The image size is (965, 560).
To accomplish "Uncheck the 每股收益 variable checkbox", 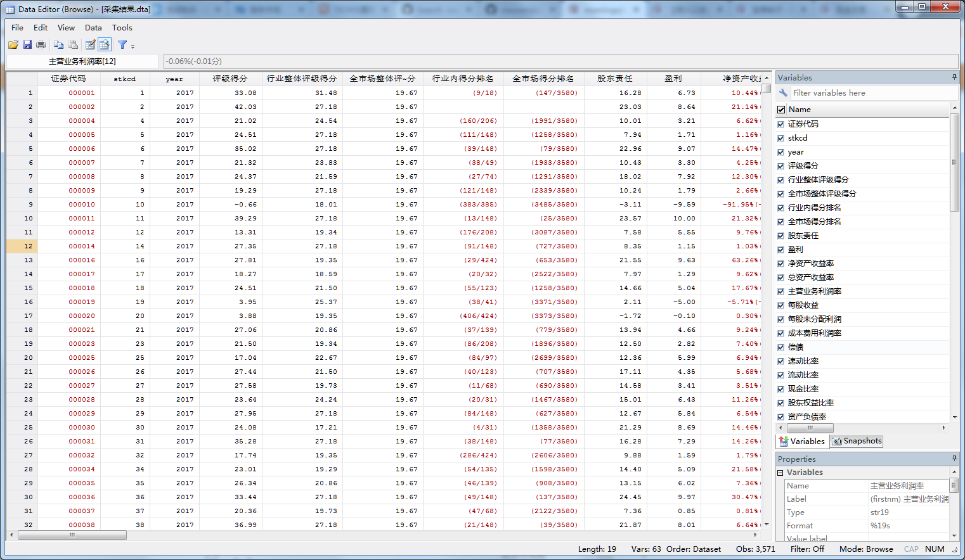I will coord(781,305).
